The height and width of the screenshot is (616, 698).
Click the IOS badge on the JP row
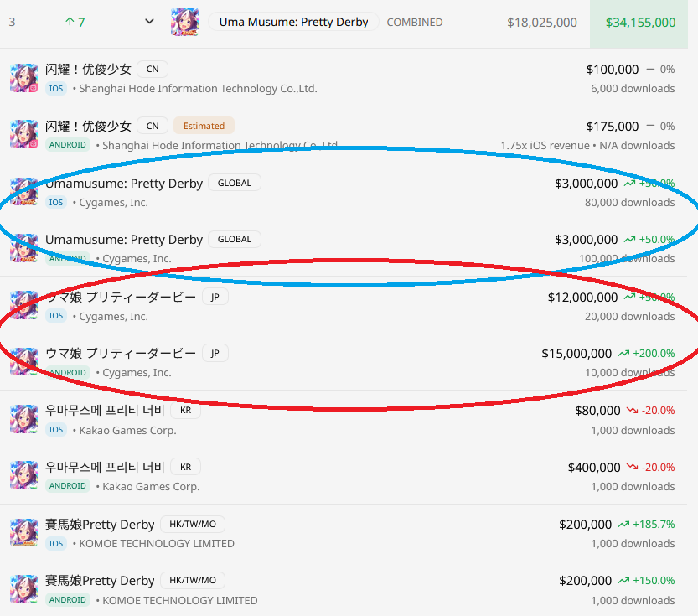(55, 316)
